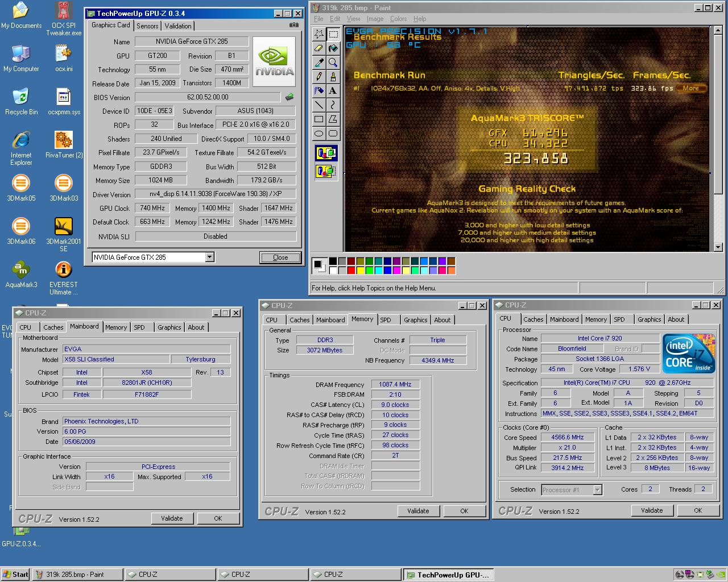Open the OCX SPI Tweaker.exe desktop icon

(x=63, y=18)
